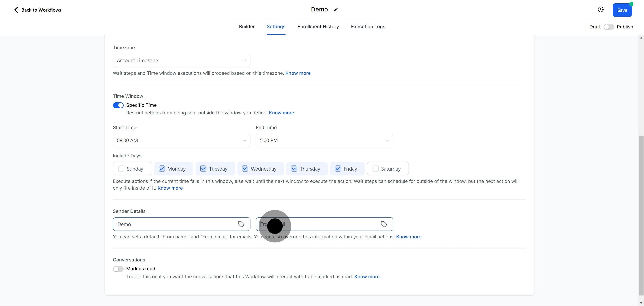644x306 pixels.
Task: Enable the Mark as read toggle
Action: coord(118,269)
